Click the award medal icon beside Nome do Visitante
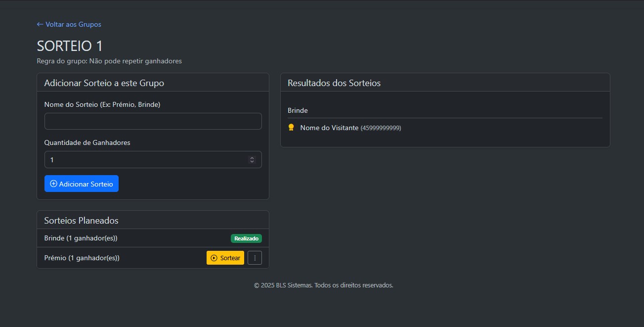The height and width of the screenshot is (327, 644). [291, 128]
